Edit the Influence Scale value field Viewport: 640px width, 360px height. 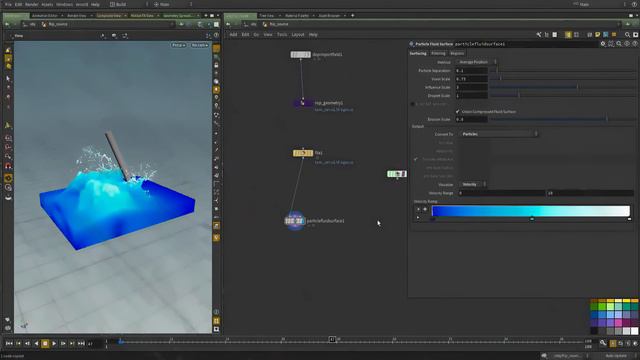pyautogui.click(x=471, y=87)
